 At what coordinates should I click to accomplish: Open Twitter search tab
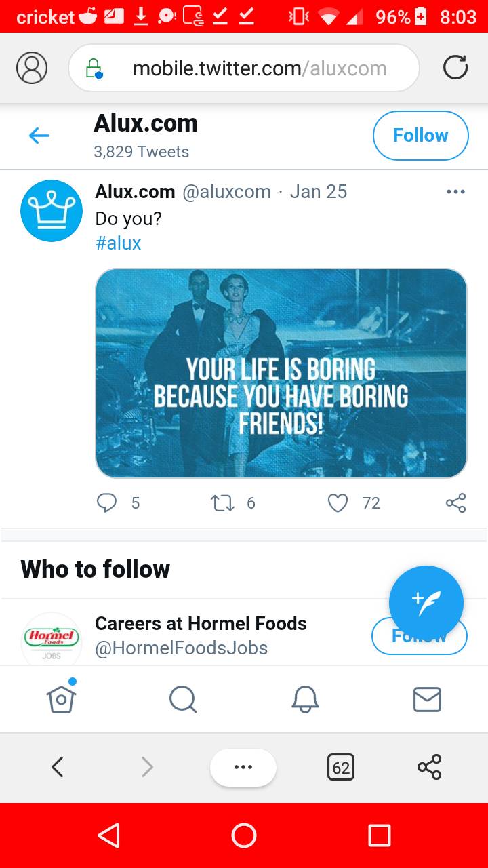pyautogui.click(x=183, y=698)
